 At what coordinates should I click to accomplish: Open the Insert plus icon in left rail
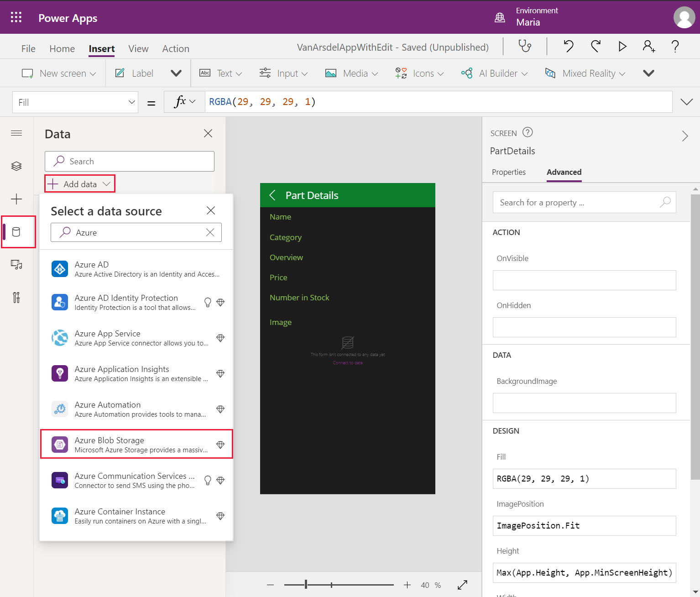pos(16,199)
